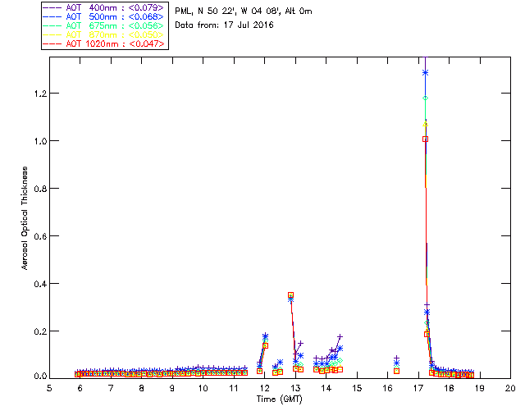Click the x-axis tick label '14'

click(326, 388)
